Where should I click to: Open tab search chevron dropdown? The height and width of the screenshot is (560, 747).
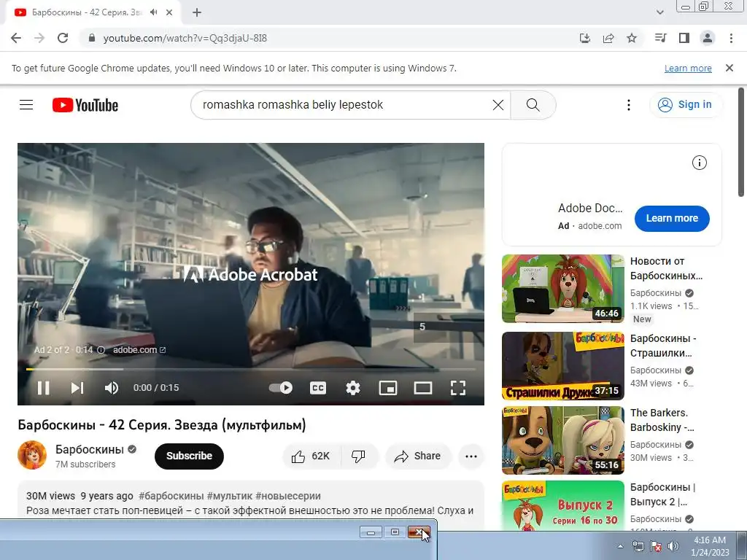(659, 12)
